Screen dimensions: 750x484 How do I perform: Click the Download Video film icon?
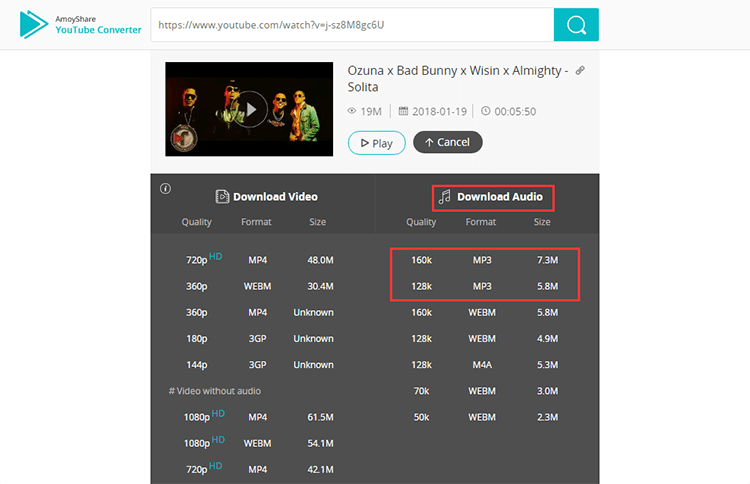point(222,197)
